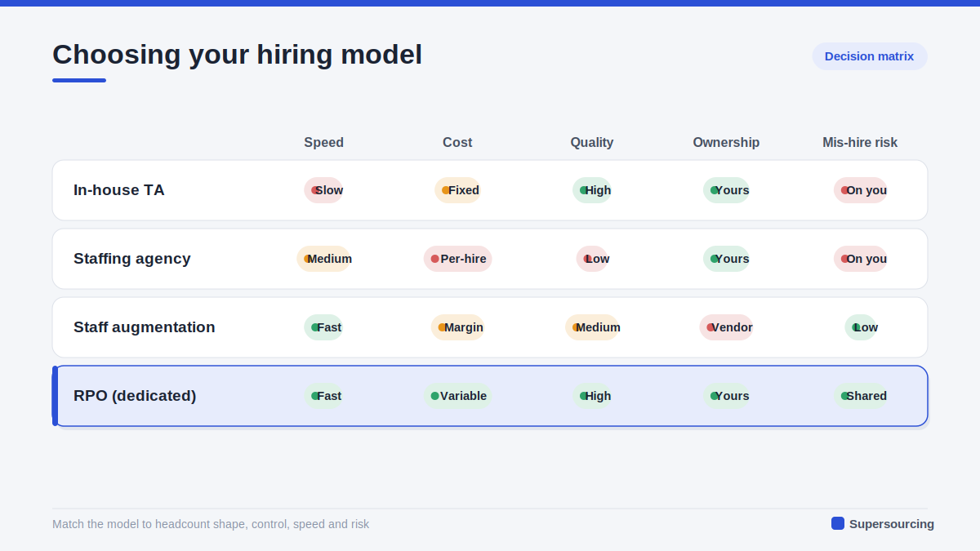Click the Margin cost pill
Viewport: 980px width, 551px height.
pyautogui.click(x=457, y=327)
